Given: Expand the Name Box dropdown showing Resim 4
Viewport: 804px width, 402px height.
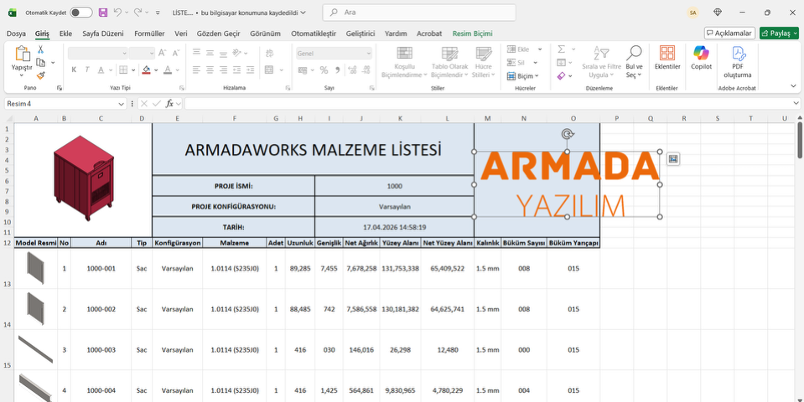Looking at the screenshot, I should point(121,104).
